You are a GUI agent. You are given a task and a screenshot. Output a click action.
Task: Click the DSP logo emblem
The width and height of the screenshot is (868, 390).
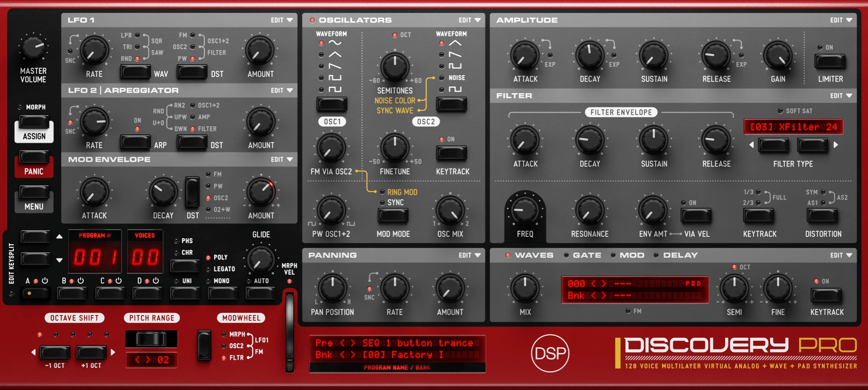coord(550,353)
